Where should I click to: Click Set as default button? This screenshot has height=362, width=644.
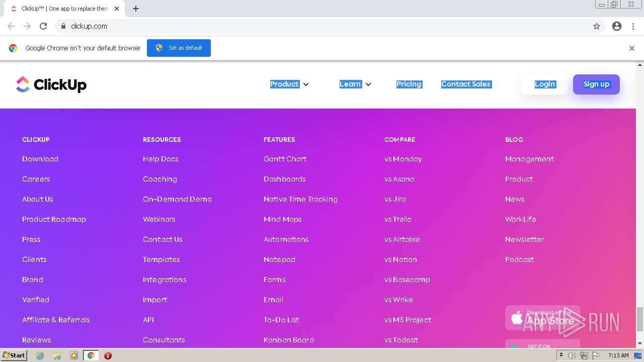[x=179, y=48]
